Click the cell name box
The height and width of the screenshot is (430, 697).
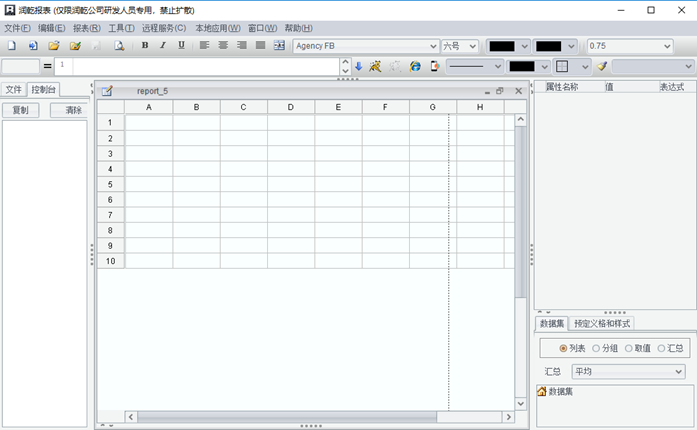click(20, 67)
